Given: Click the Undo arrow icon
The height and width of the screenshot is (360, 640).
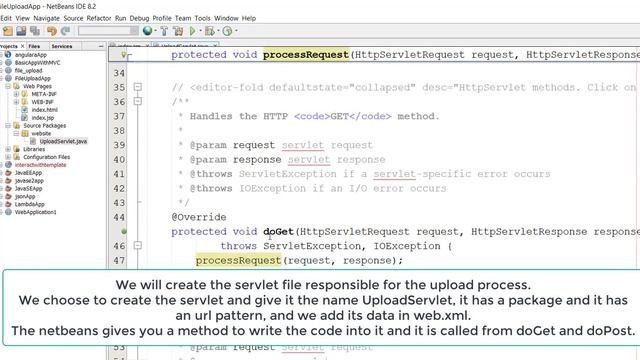Looking at the screenshot, I should pos(51,31).
